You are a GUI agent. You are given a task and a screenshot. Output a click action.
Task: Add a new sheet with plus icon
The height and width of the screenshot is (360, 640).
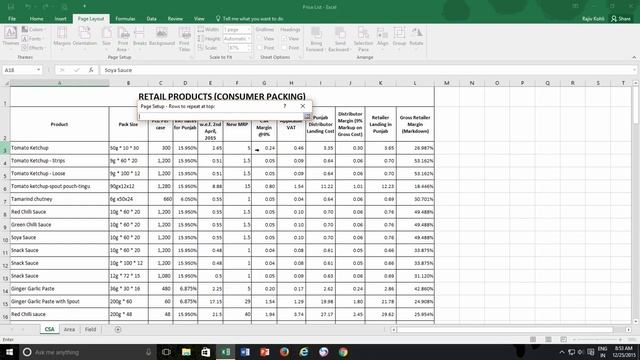pos(118,329)
